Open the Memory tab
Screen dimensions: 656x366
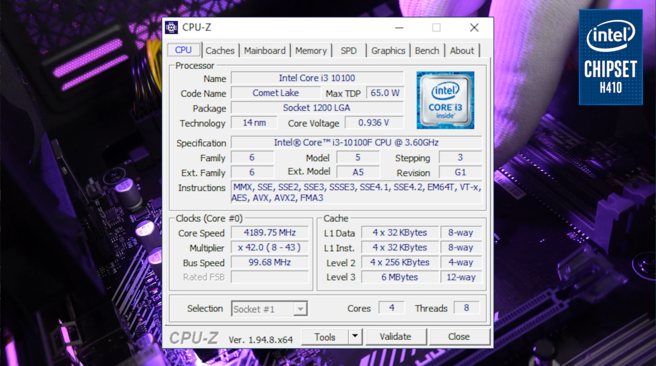point(311,51)
